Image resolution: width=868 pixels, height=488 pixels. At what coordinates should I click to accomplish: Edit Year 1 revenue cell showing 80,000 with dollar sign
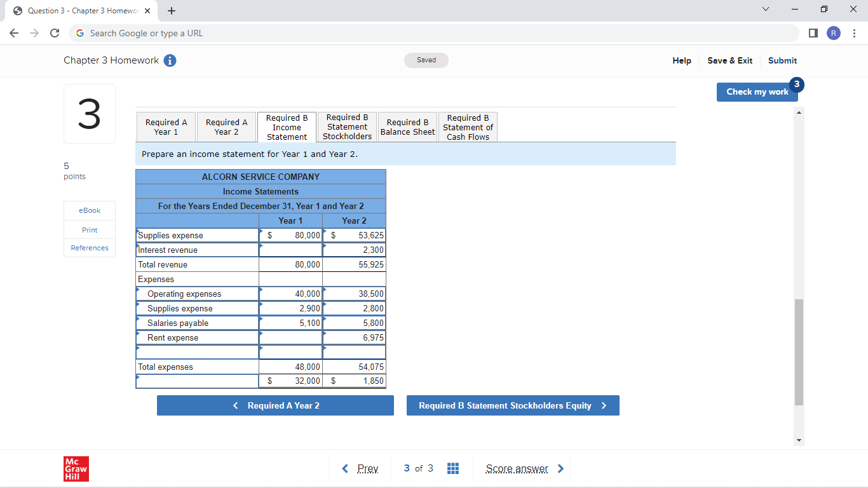click(290, 236)
